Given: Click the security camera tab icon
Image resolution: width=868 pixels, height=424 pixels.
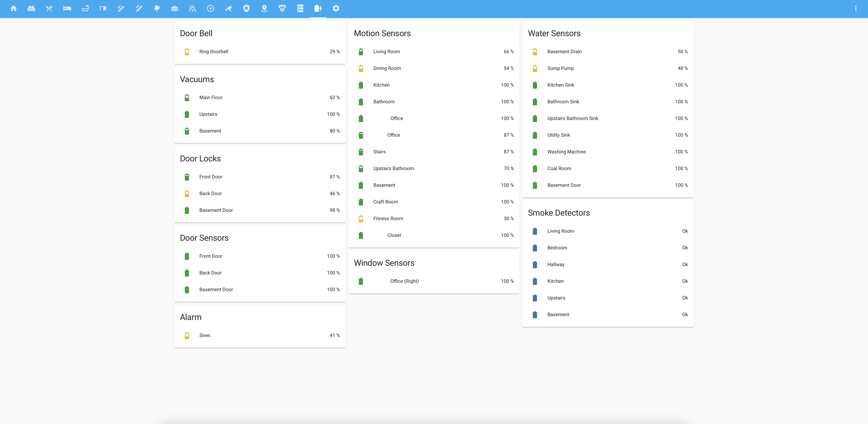Looking at the screenshot, I should coord(228,8).
